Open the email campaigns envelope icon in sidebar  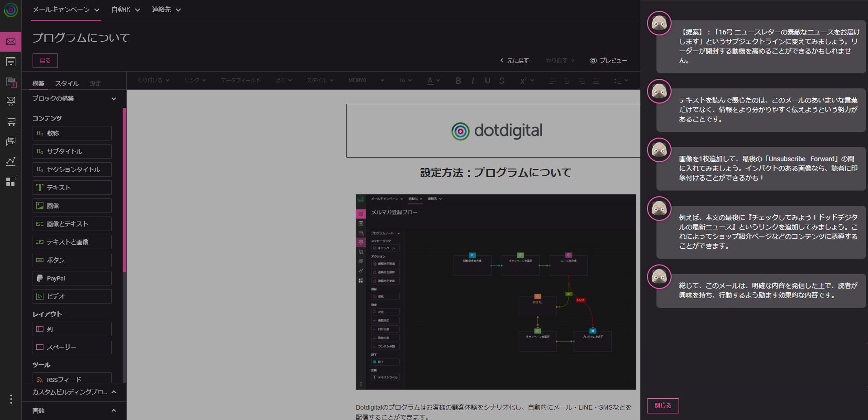pos(11,42)
